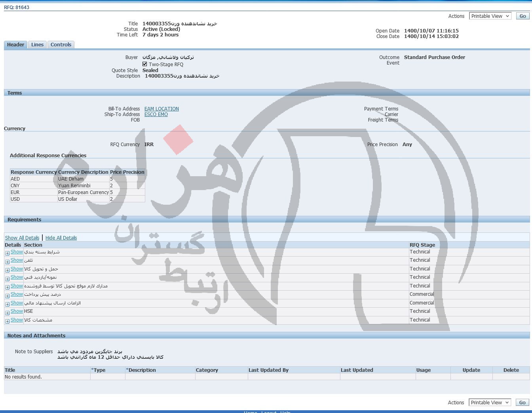
Task: Open the EAM LOCATION bill-to address link
Action: [x=161, y=109]
